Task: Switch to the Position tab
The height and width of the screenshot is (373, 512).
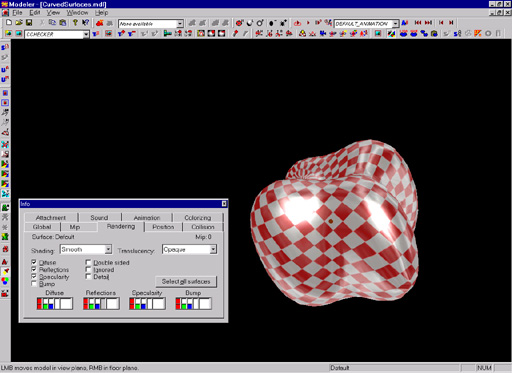Action: click(163, 227)
